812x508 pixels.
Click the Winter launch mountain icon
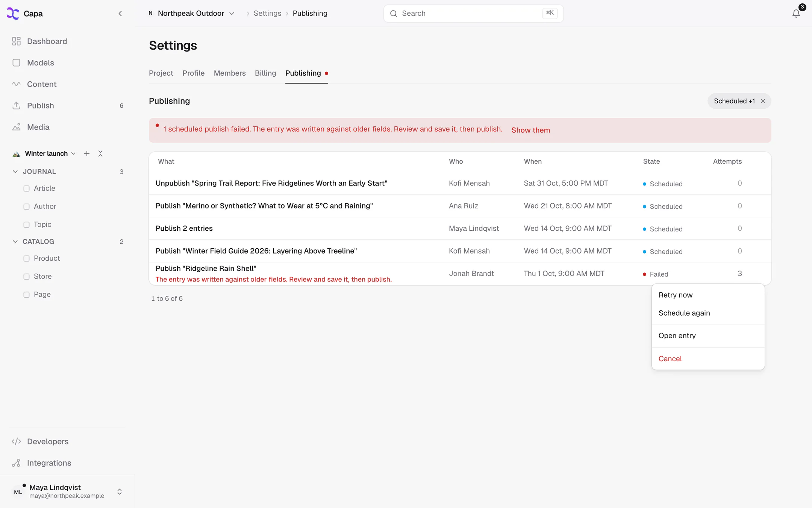[x=16, y=154]
